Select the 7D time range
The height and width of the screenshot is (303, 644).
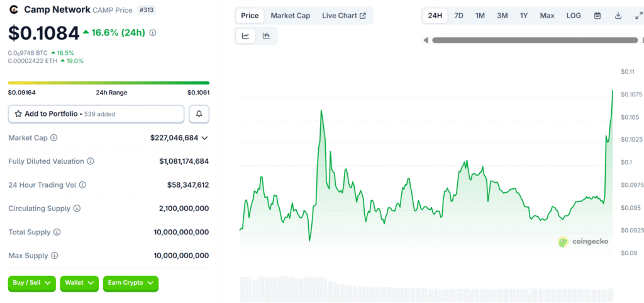click(459, 16)
